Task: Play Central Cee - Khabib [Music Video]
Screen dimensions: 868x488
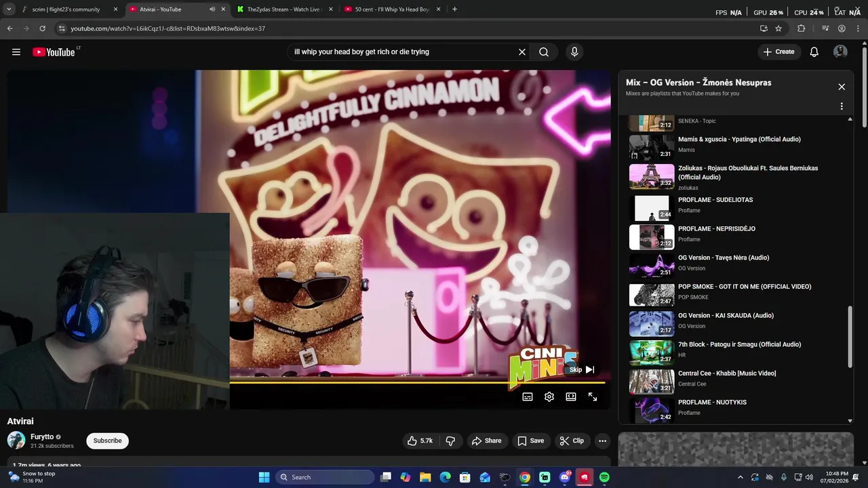Action: [x=736, y=380]
